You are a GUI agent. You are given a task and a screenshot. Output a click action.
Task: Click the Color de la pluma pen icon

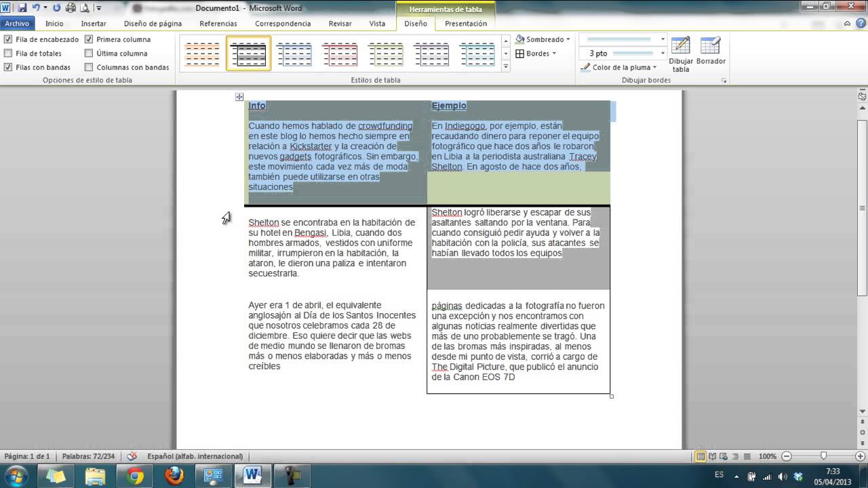[586, 67]
